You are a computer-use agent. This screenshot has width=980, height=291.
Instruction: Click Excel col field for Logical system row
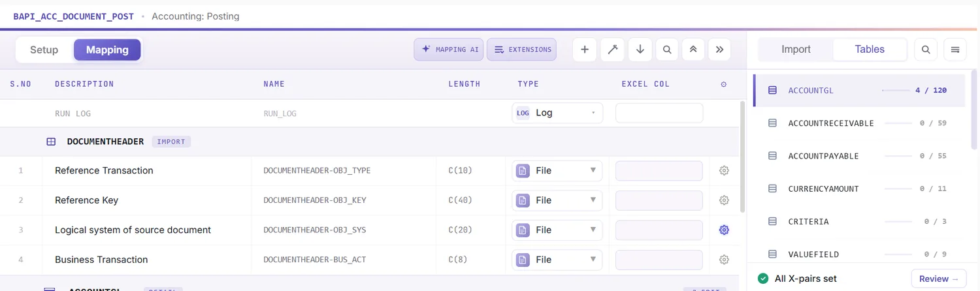(x=659, y=230)
